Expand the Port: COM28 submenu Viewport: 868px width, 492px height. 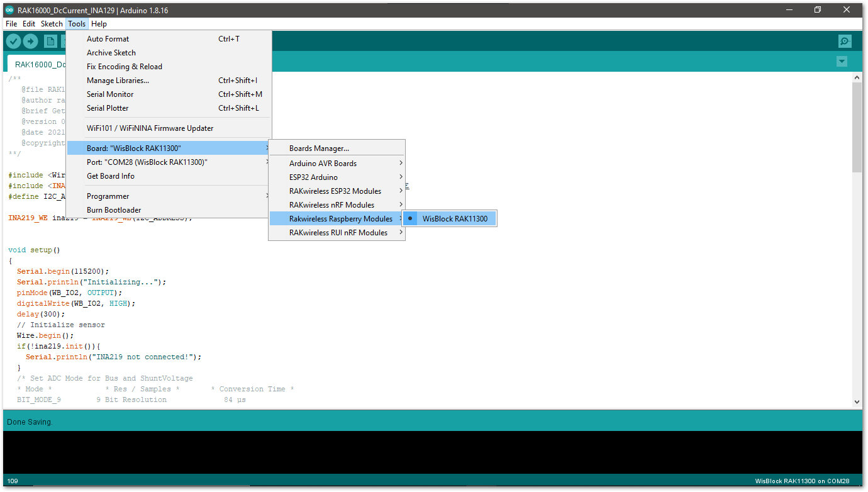click(x=169, y=162)
